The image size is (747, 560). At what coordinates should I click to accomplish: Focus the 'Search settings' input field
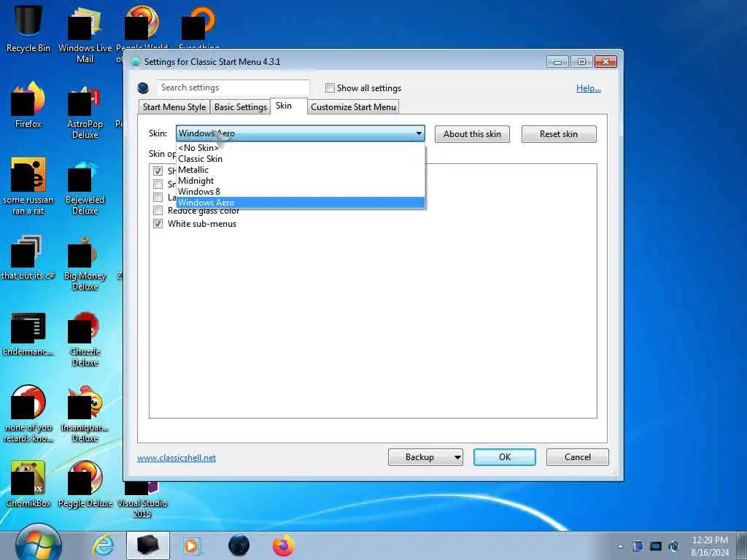click(x=233, y=87)
